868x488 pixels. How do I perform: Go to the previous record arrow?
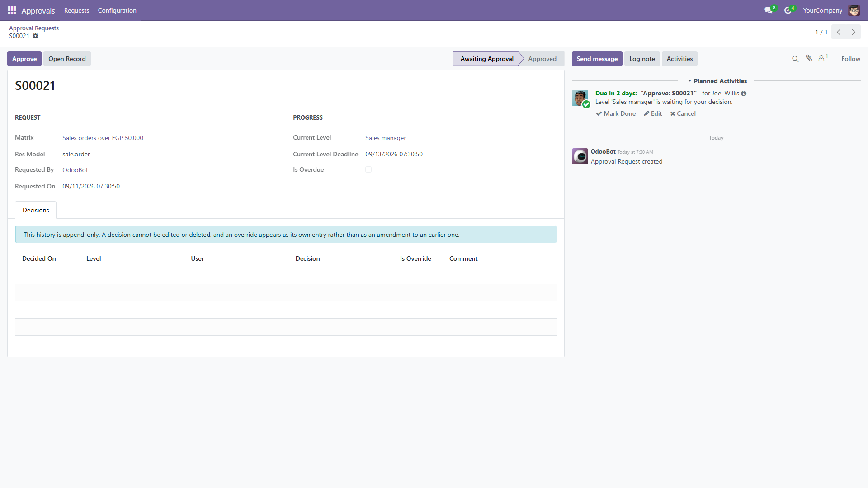839,32
